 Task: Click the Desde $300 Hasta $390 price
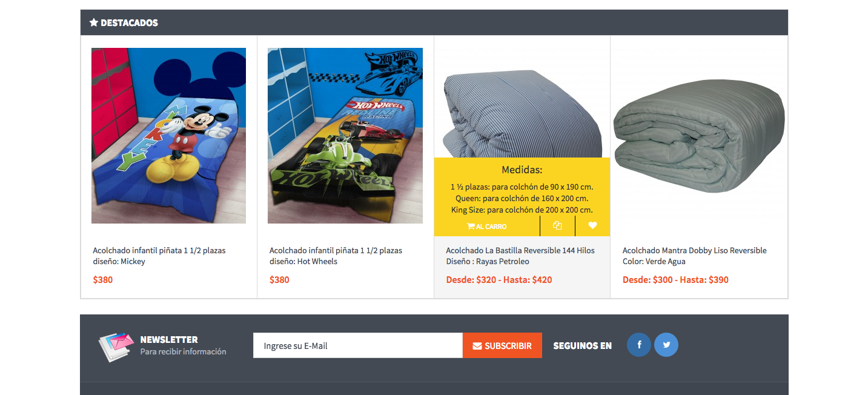point(675,280)
